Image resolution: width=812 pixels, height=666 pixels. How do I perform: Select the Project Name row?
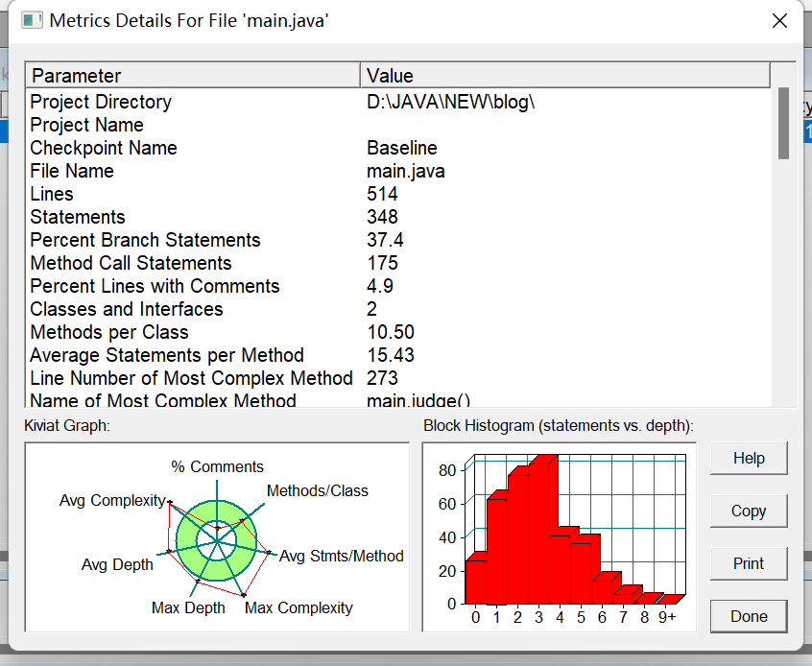click(397, 125)
